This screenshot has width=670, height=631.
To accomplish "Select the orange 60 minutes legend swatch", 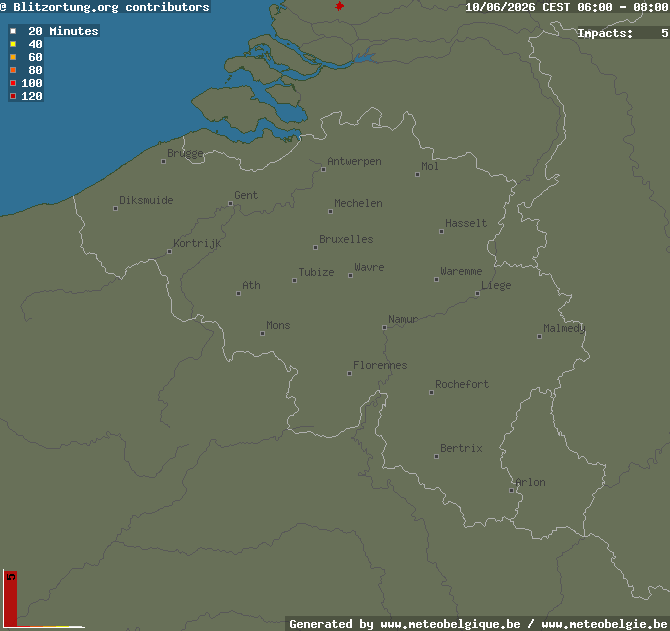I will coord(13,57).
